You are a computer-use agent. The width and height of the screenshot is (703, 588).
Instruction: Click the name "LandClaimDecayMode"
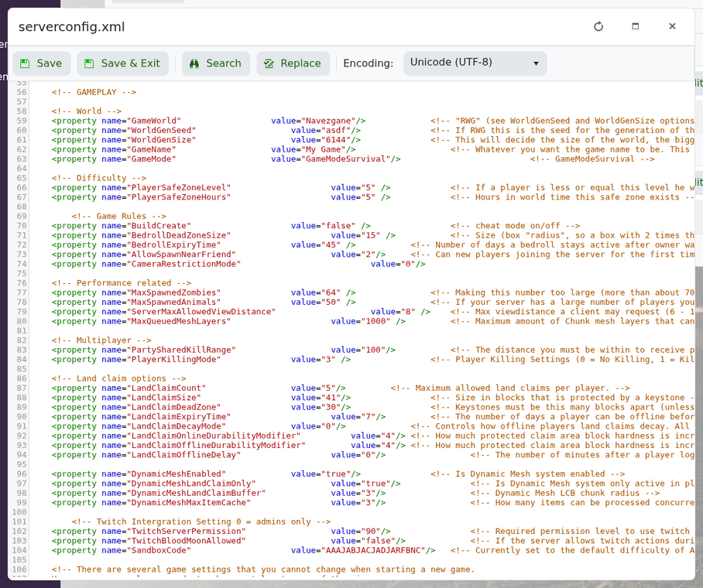click(x=177, y=426)
